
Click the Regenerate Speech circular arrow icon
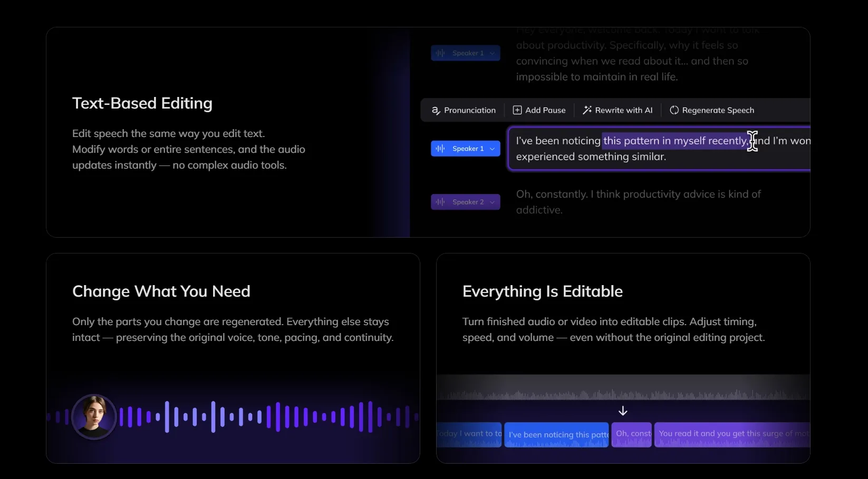click(x=674, y=110)
